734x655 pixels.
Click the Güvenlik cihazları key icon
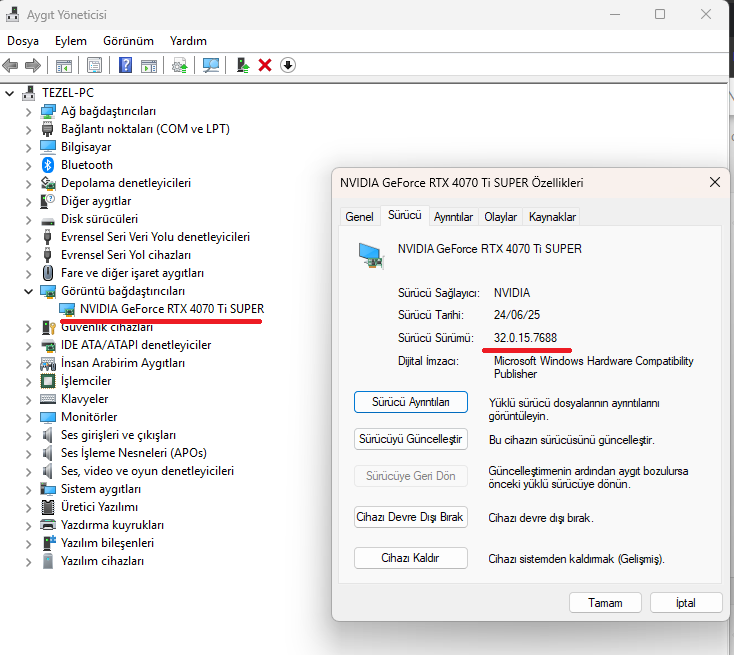coord(49,327)
